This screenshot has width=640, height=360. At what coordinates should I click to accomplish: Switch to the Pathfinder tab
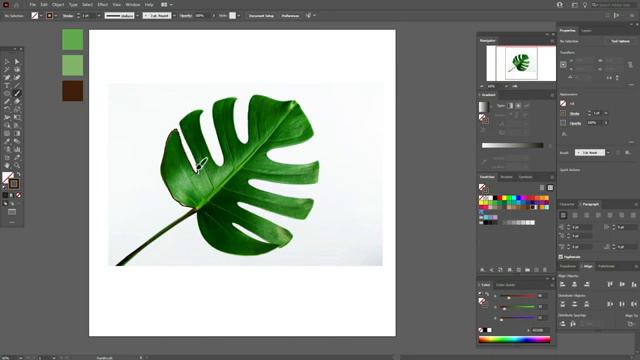606,266
